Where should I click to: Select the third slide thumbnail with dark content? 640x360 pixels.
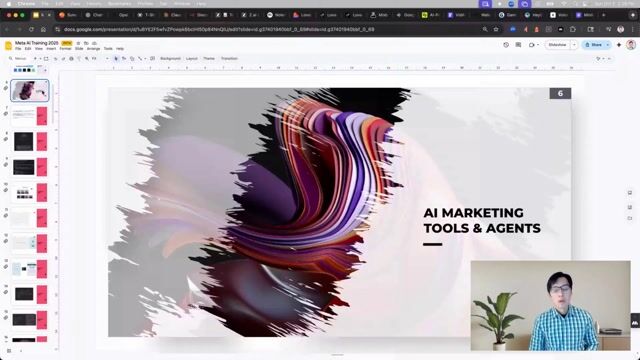pyautogui.click(x=30, y=142)
